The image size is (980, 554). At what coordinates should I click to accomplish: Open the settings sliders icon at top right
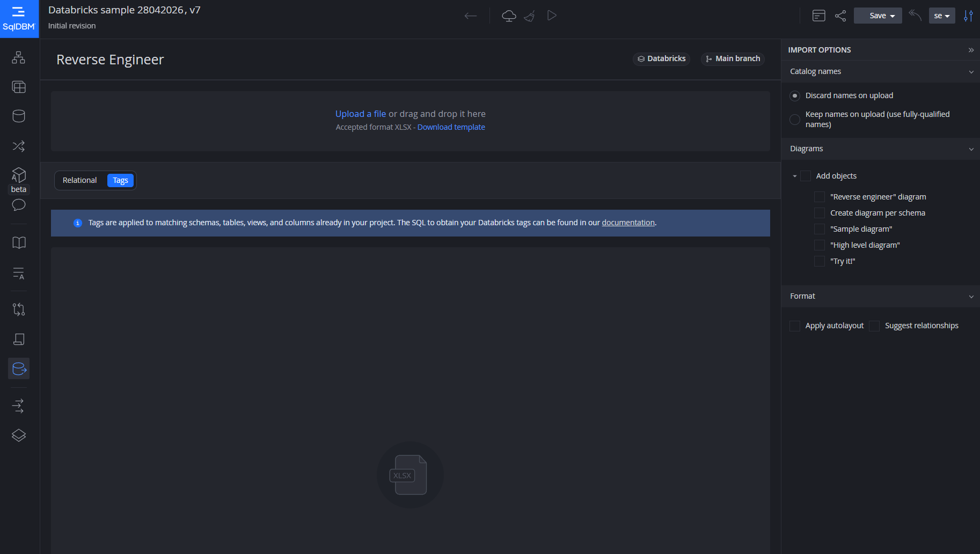point(968,16)
